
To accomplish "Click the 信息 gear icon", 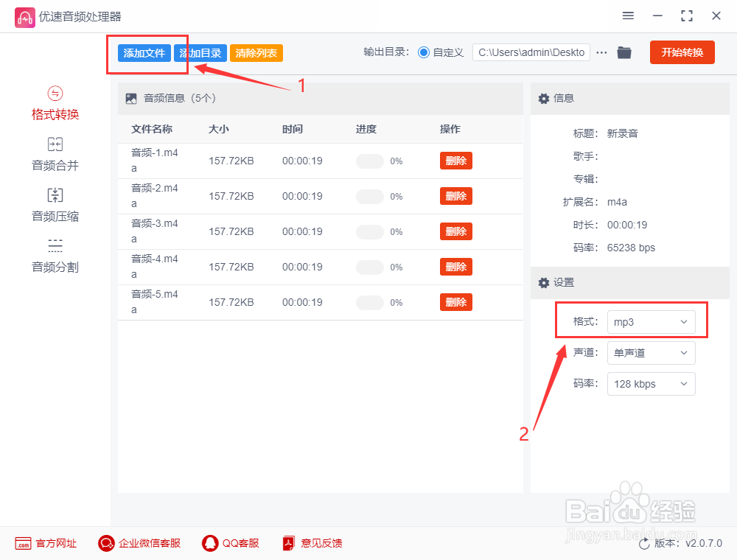I will 544,98.
